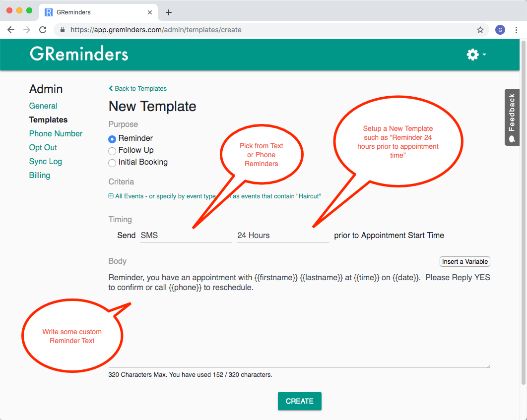Open Opt Out admin section
527x420 pixels.
[x=43, y=148]
